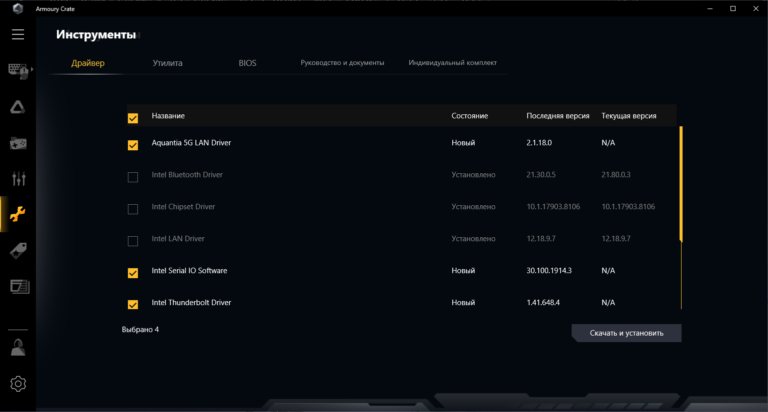Click the Название column header
768x412 pixels.
[x=168, y=116]
